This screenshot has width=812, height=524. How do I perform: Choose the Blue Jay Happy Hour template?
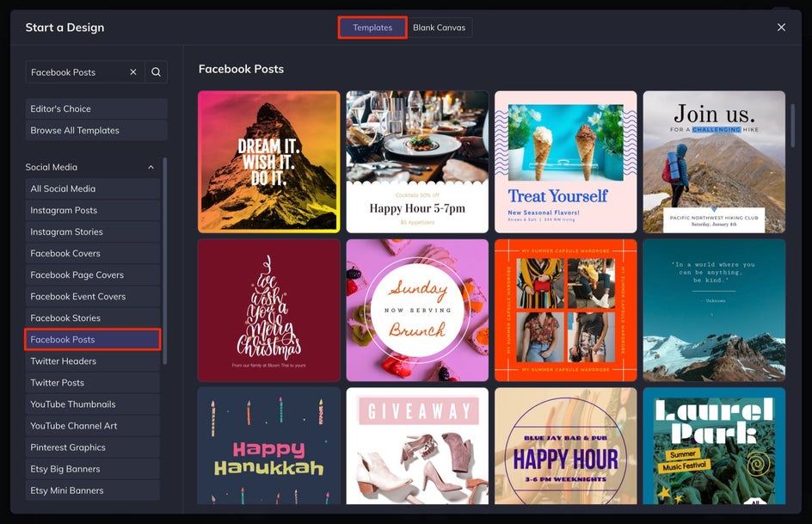(565, 446)
